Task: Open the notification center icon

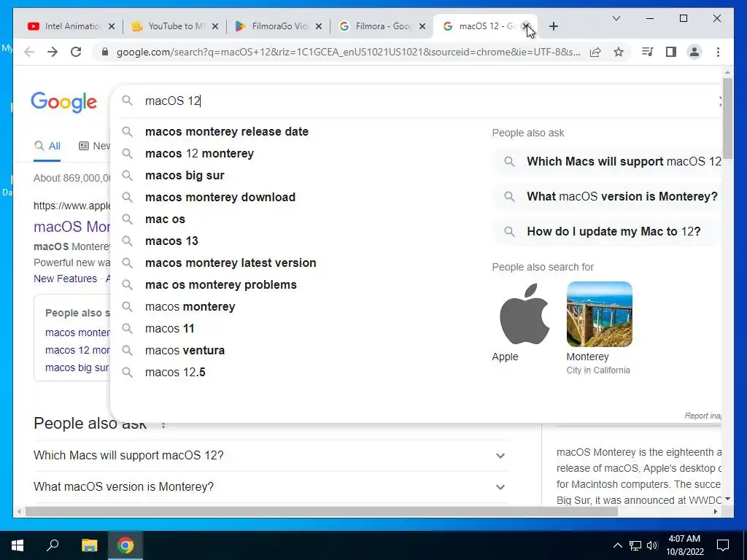Action: tap(723, 545)
